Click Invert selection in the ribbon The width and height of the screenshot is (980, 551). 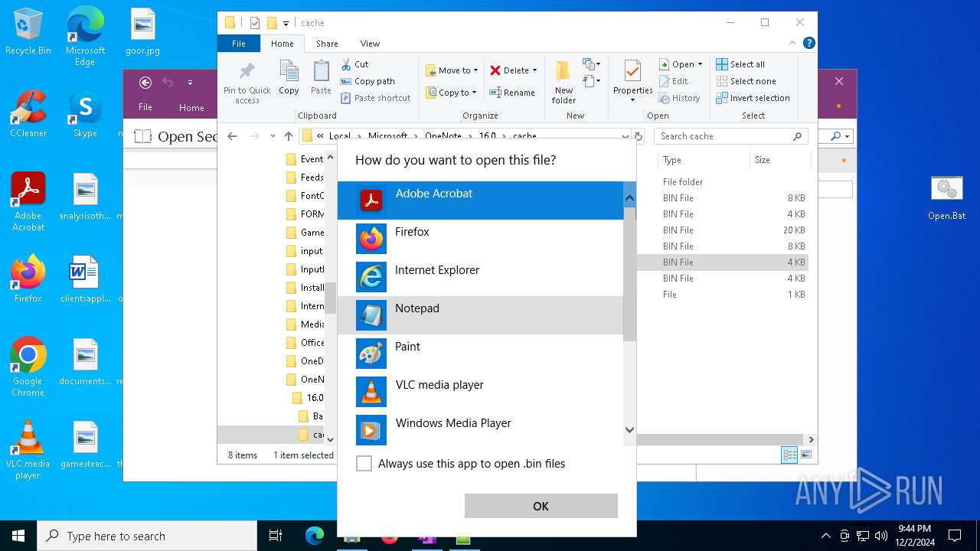point(753,98)
